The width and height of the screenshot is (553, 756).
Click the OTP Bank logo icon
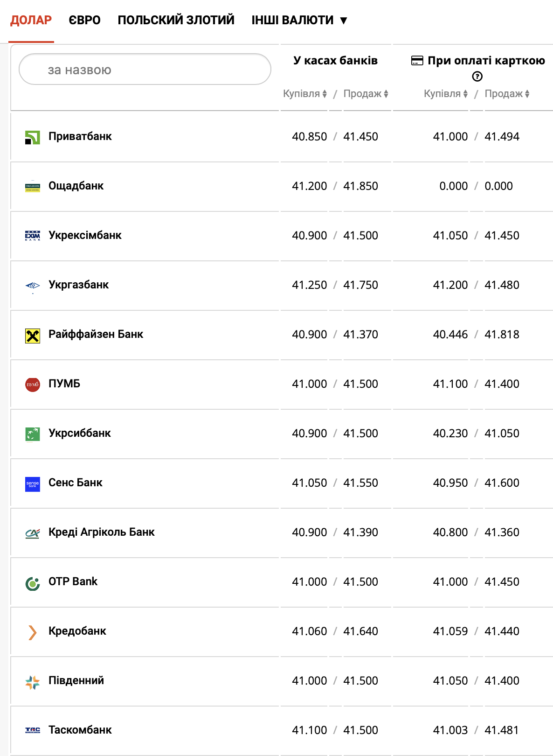pos(32,583)
